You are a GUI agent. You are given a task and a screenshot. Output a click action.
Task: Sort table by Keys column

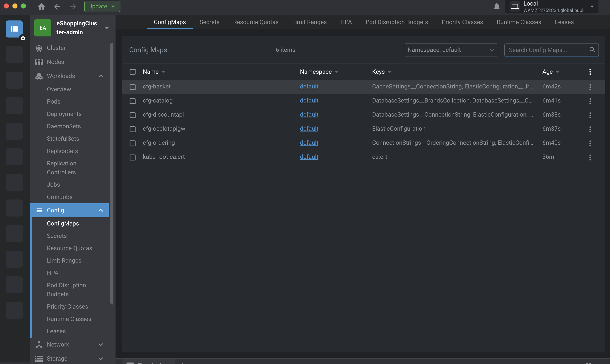click(x=381, y=72)
